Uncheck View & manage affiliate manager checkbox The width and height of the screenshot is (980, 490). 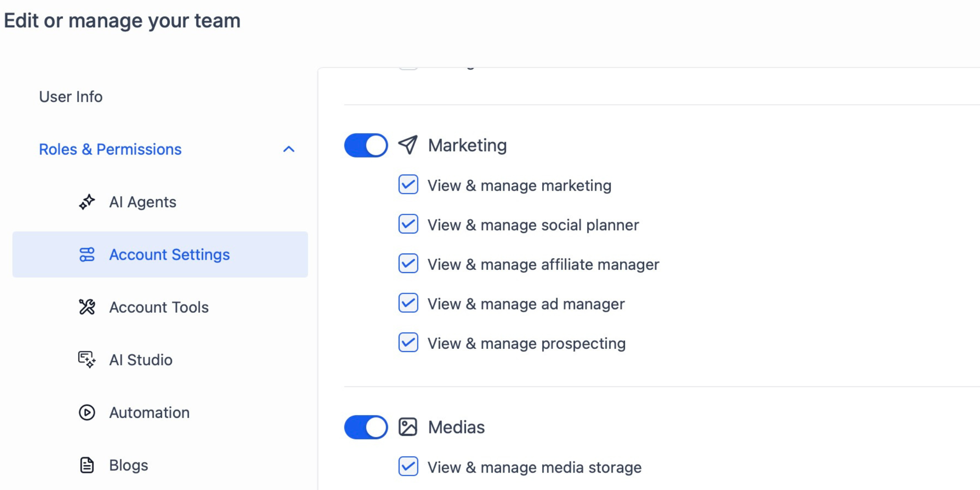point(408,263)
